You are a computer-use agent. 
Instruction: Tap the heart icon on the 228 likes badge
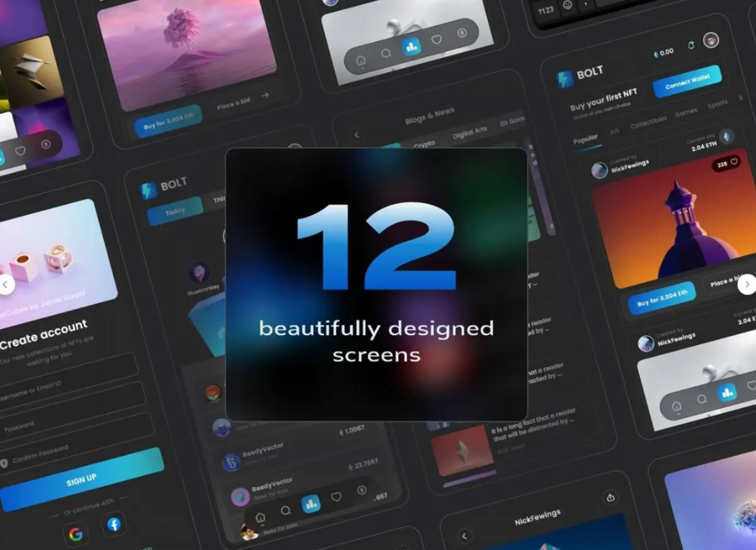tap(734, 162)
